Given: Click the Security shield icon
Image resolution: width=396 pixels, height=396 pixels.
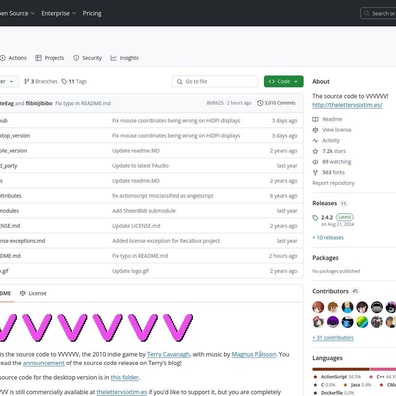Looking at the screenshot, I should [x=76, y=58].
